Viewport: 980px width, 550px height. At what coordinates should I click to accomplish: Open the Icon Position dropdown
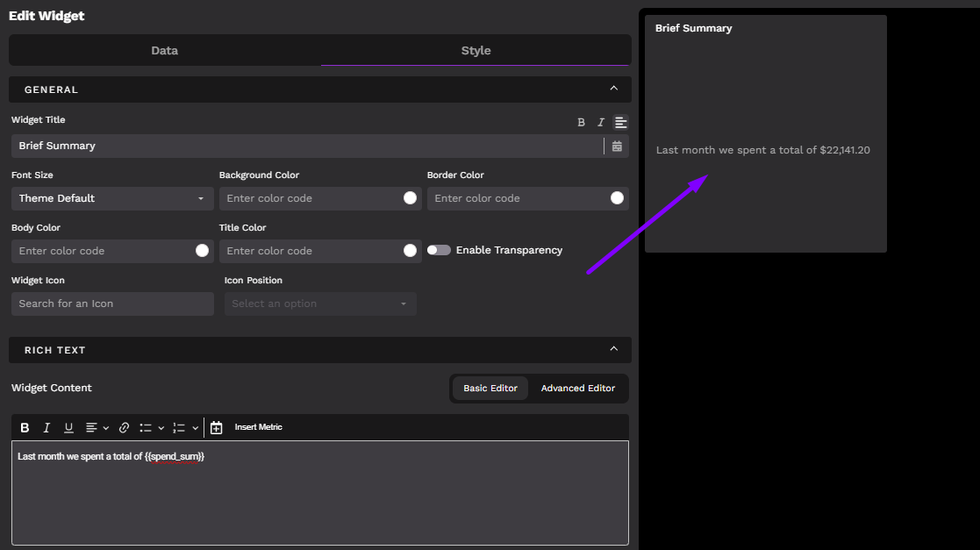320,304
